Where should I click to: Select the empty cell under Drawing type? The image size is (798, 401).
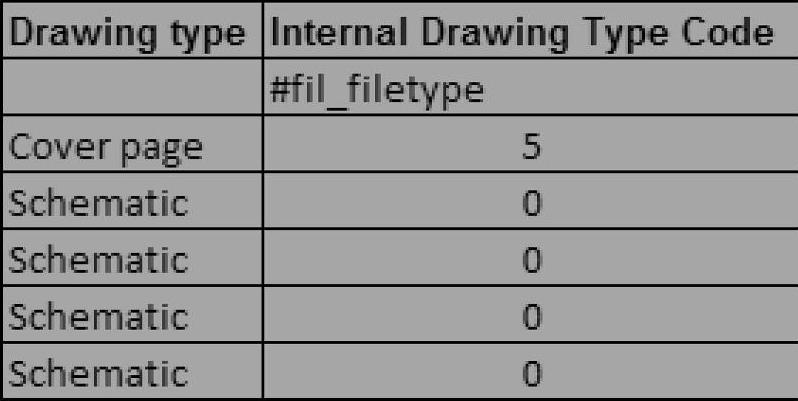click(x=128, y=91)
